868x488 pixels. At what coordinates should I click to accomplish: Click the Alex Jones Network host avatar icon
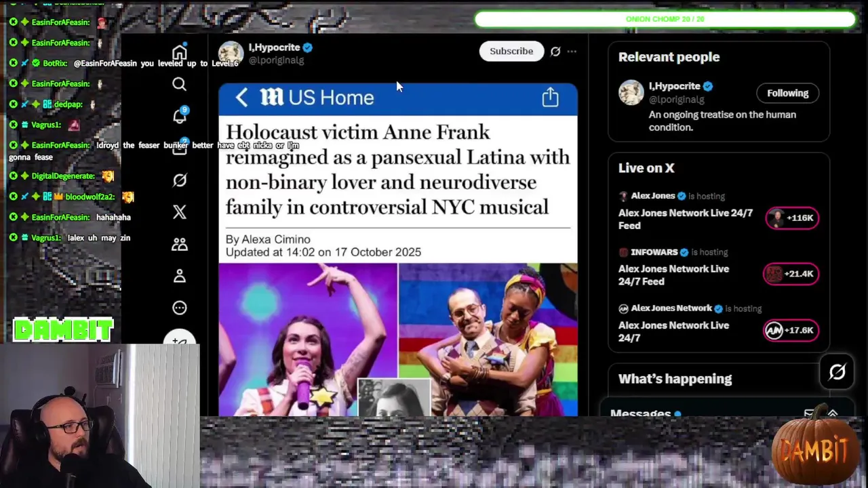pos(623,308)
